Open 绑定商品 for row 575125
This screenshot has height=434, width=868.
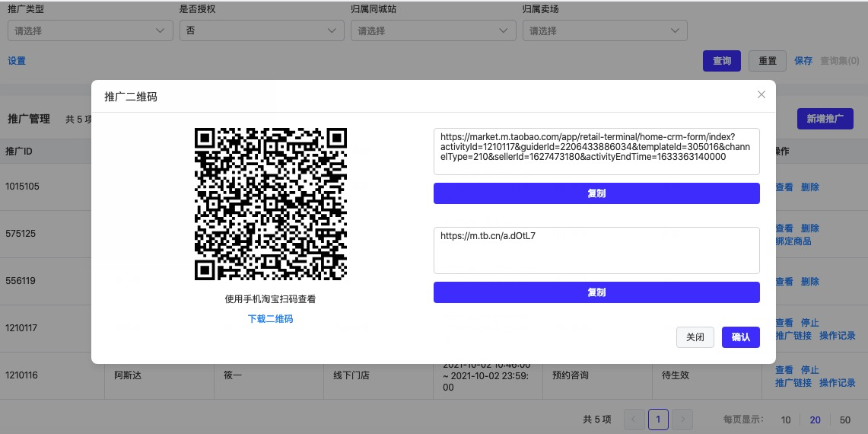(x=793, y=241)
